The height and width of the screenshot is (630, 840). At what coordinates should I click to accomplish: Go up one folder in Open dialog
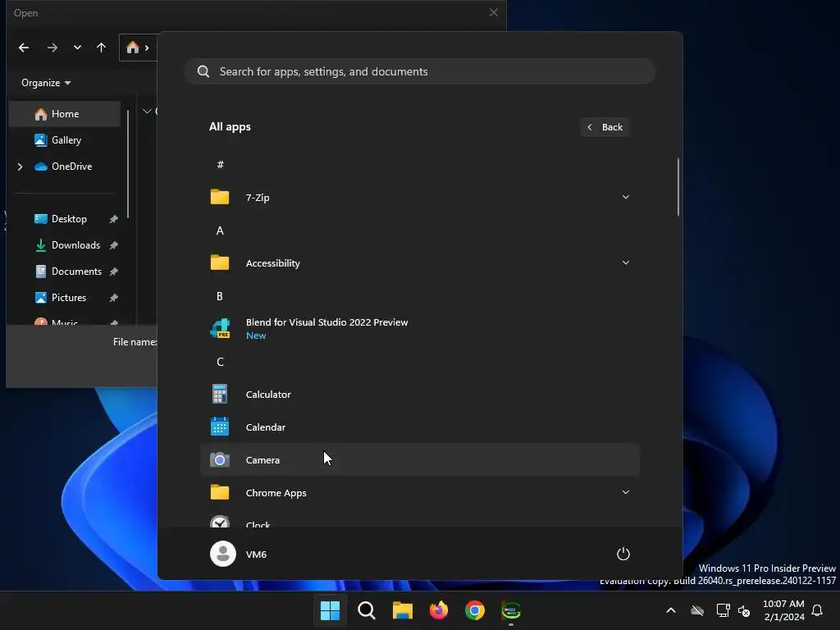tap(101, 48)
